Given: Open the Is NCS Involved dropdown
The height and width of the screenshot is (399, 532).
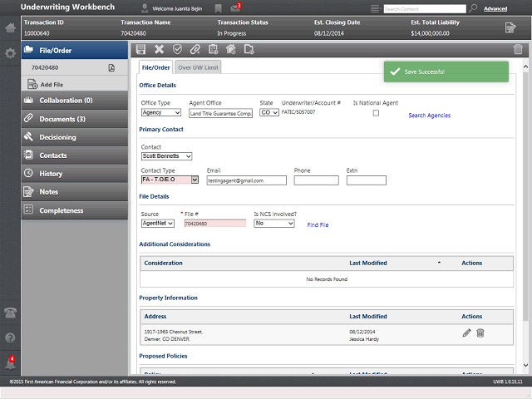Looking at the screenshot, I should point(274,224).
